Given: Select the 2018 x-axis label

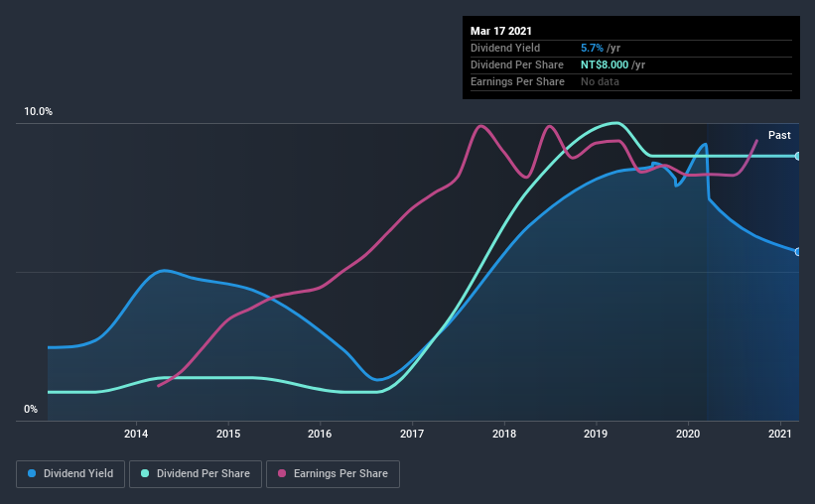Looking at the screenshot, I should (504, 434).
